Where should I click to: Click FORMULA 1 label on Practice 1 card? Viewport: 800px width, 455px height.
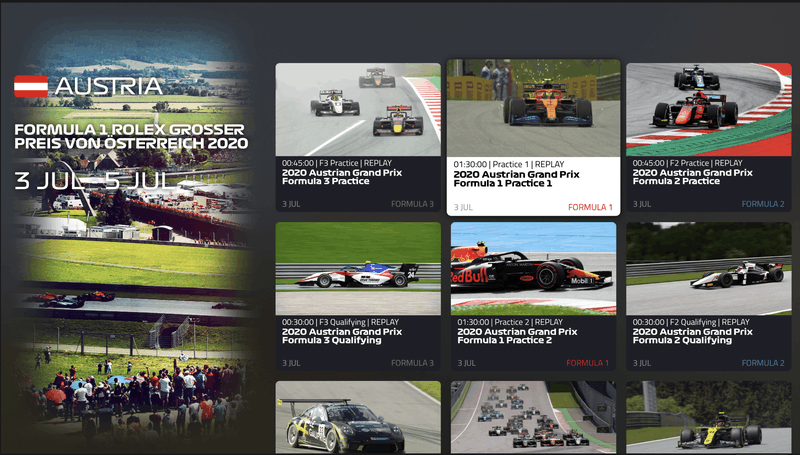click(590, 207)
